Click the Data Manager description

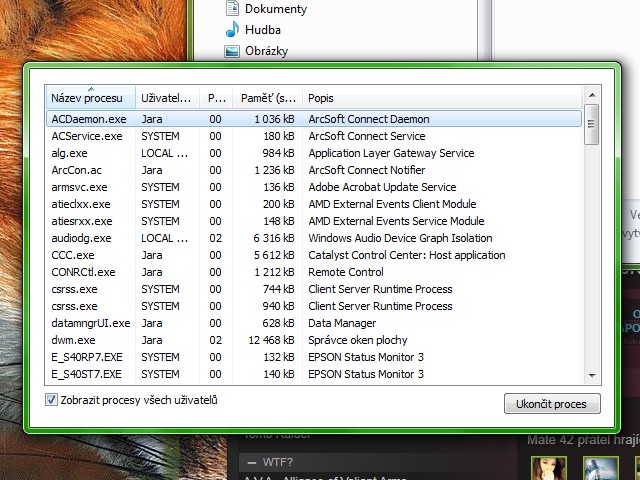click(342, 323)
